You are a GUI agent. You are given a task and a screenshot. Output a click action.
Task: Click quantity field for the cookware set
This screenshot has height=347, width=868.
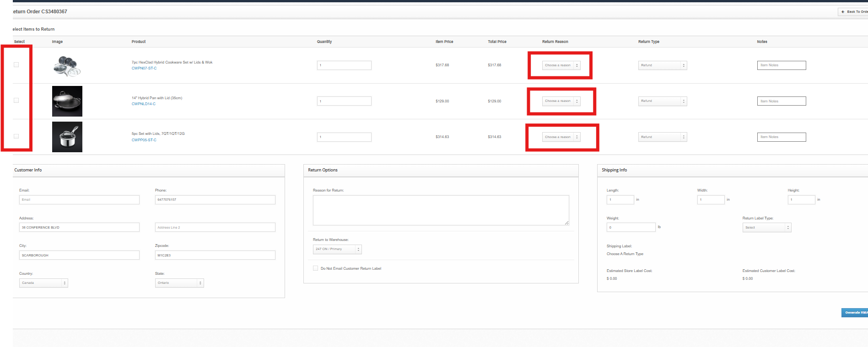click(344, 65)
